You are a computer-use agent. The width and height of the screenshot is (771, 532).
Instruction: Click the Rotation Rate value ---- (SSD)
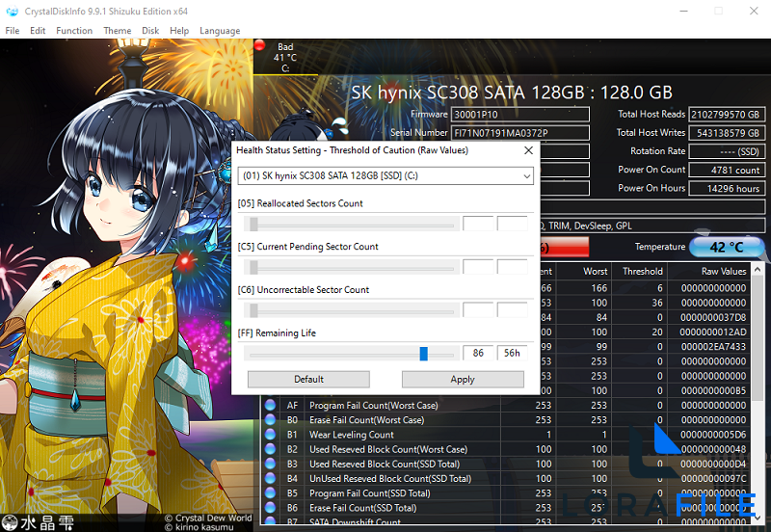tap(727, 151)
